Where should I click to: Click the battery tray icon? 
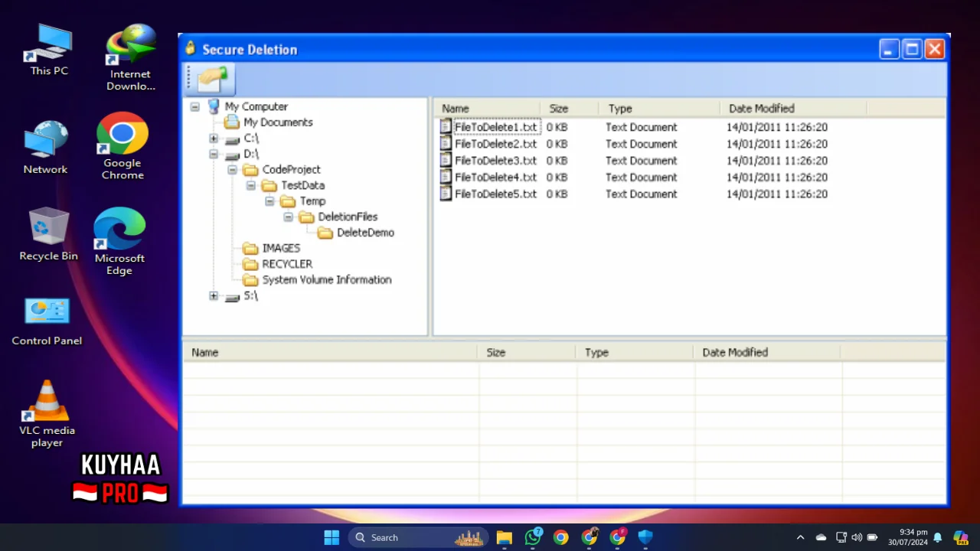click(x=872, y=537)
